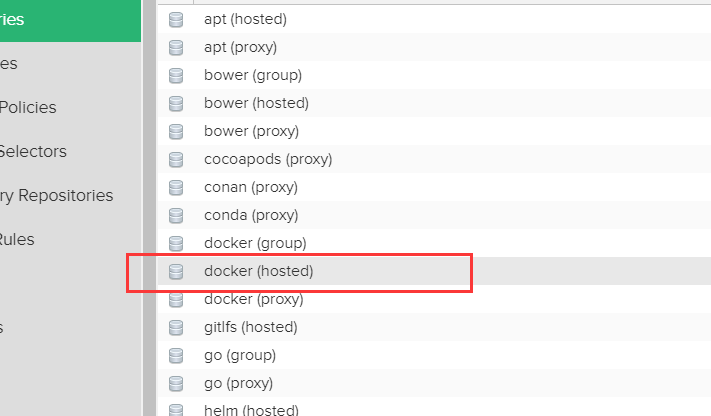Viewport: 711px width, 416px height.
Task: Select the bower (proxy) recipe row
Action: [x=250, y=131]
